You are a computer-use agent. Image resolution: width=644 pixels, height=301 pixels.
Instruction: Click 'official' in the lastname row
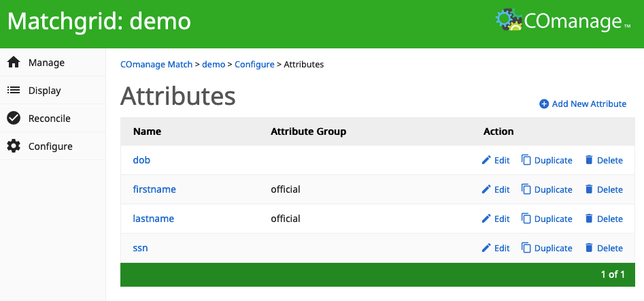click(286, 219)
